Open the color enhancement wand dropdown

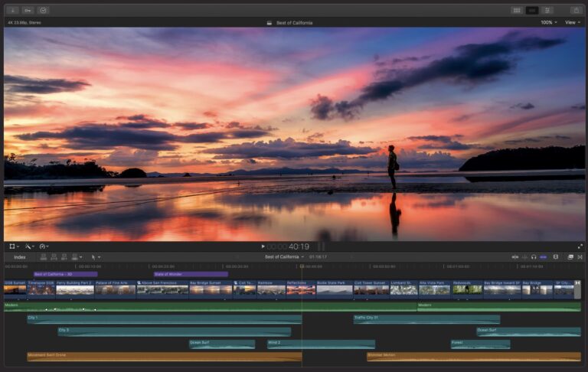[29, 246]
